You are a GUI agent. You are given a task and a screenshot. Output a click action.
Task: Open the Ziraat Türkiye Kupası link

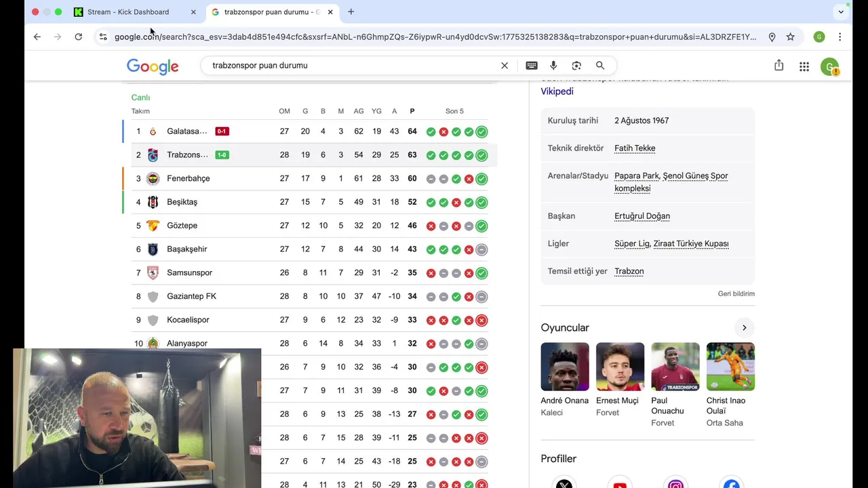coord(691,244)
